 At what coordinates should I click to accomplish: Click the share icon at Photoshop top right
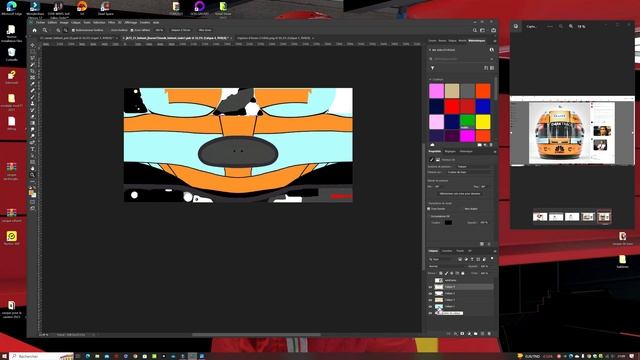(493, 30)
